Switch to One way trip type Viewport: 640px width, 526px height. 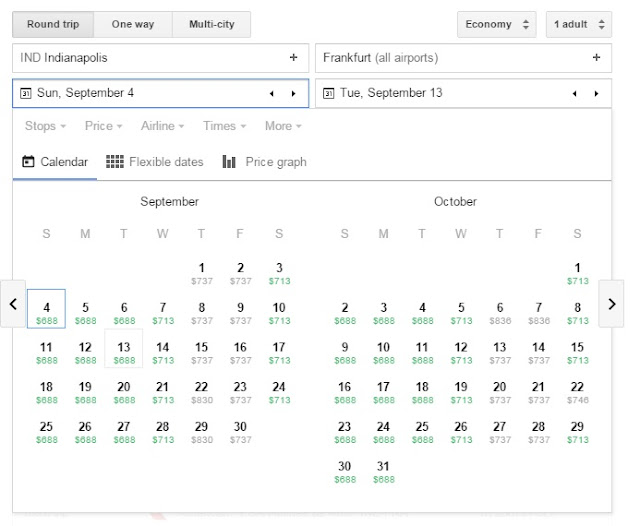click(133, 24)
